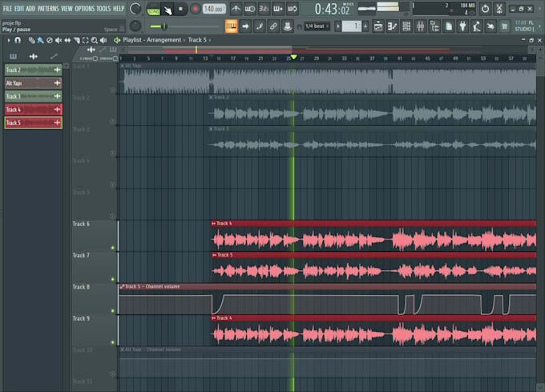Viewport: 545px width, 392px height.
Task: Open the project info page icon
Action: coord(449,26)
